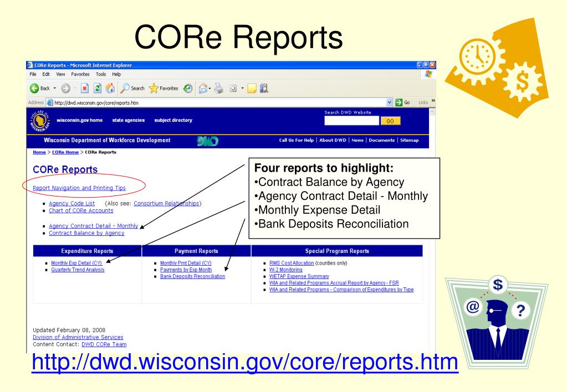Open Report Navigation and Printing Tips
The height and width of the screenshot is (392, 567).
point(79,188)
